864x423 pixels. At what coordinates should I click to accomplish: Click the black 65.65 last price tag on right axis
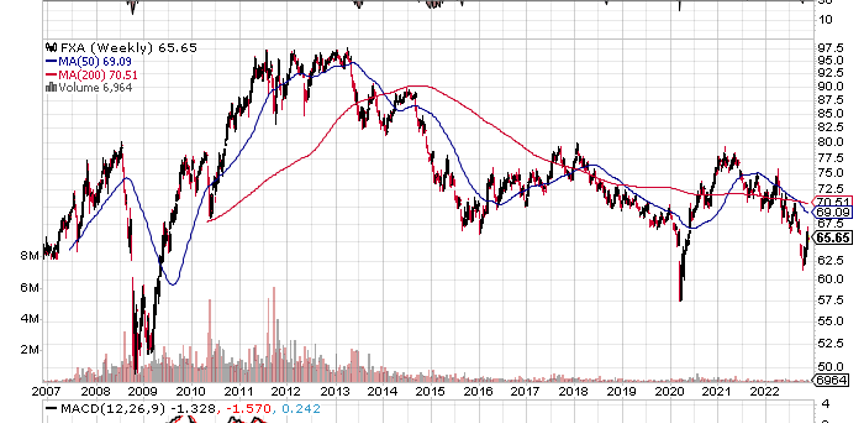point(834,238)
